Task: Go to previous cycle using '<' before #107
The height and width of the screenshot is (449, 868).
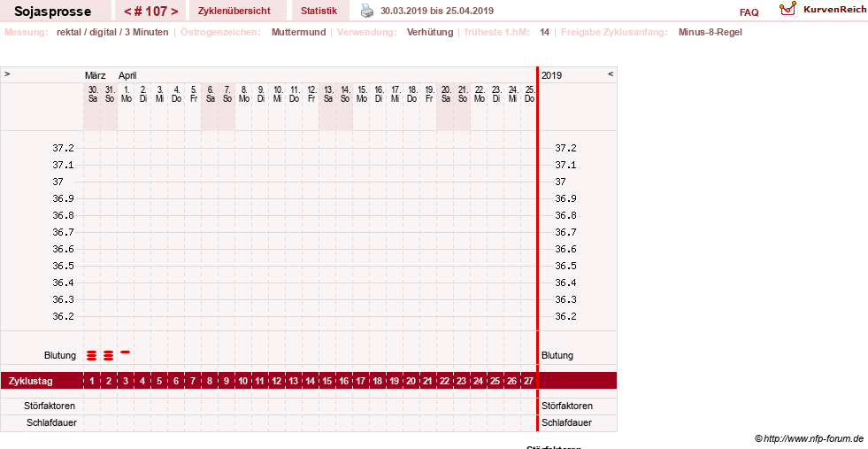Action: point(128,12)
